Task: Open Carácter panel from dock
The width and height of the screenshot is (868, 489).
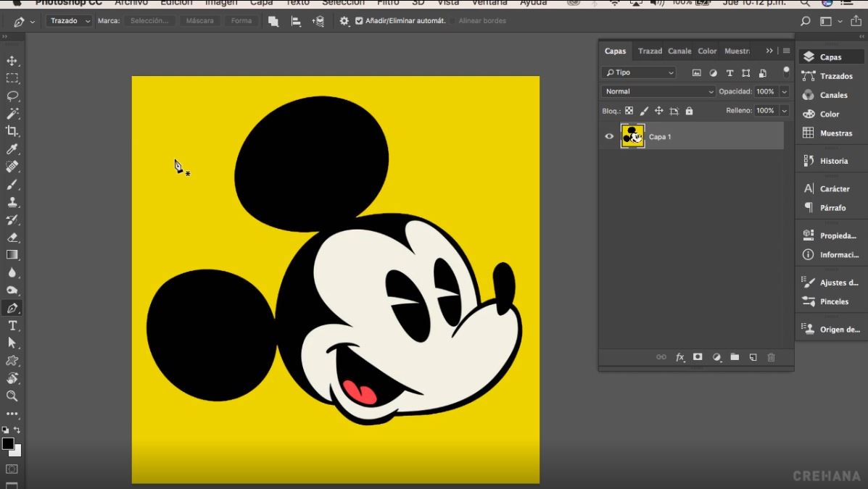Action: pyautogui.click(x=831, y=188)
